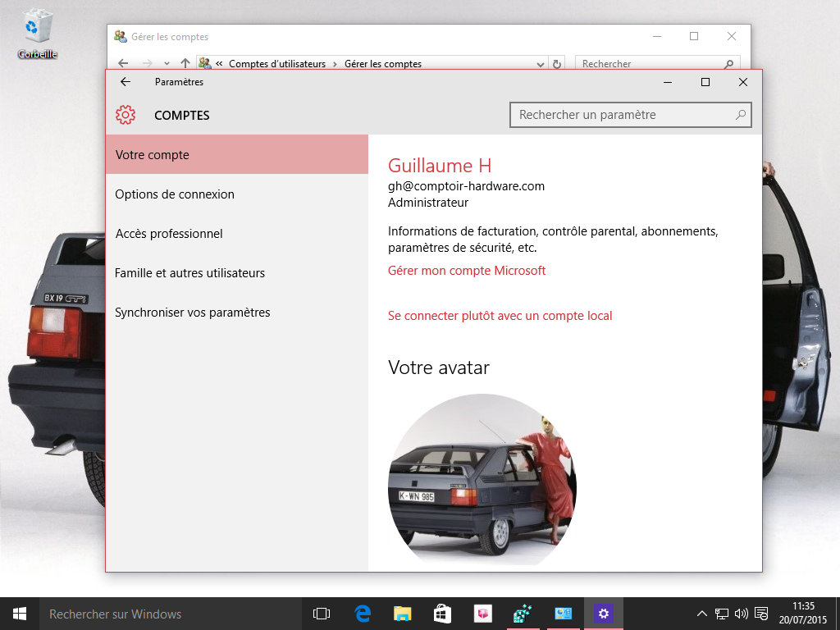Image resolution: width=840 pixels, height=630 pixels.
Task: Open Microsoft Edge from the taskbar
Action: [363, 614]
